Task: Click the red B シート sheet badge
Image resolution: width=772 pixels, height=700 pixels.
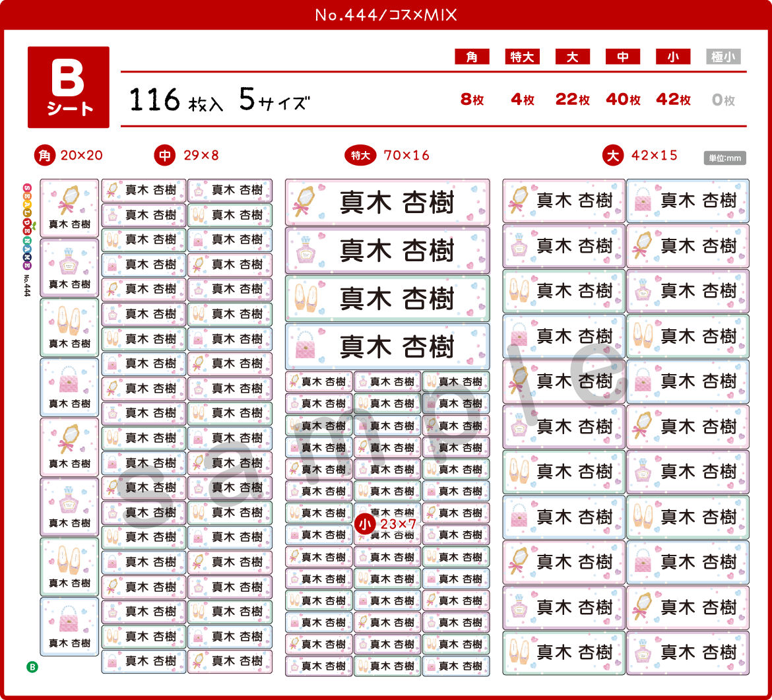Action: (x=69, y=87)
